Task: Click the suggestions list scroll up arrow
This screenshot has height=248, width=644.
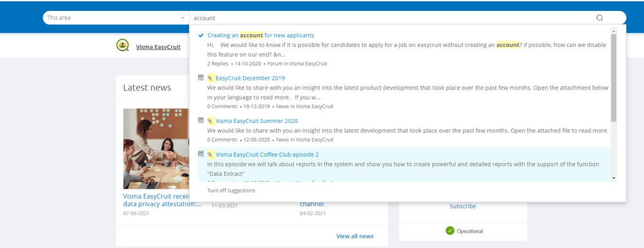Action: (614, 30)
